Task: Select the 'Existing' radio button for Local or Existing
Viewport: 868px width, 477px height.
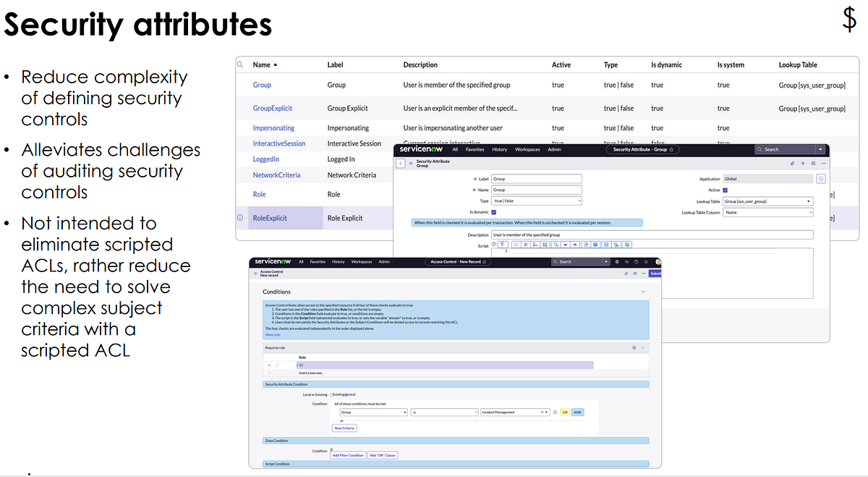Action: point(331,394)
